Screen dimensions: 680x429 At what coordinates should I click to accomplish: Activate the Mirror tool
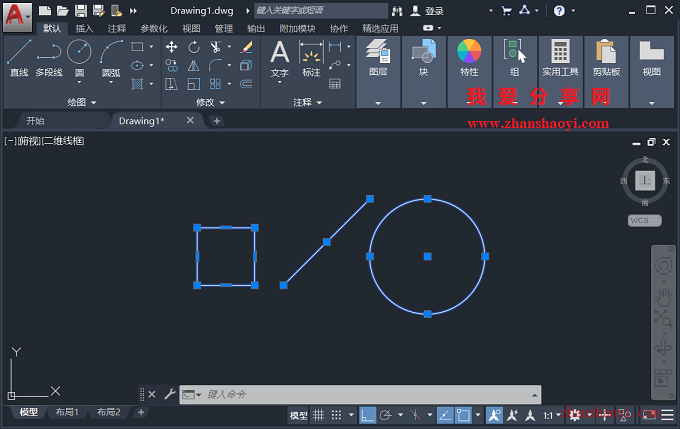[x=193, y=65]
